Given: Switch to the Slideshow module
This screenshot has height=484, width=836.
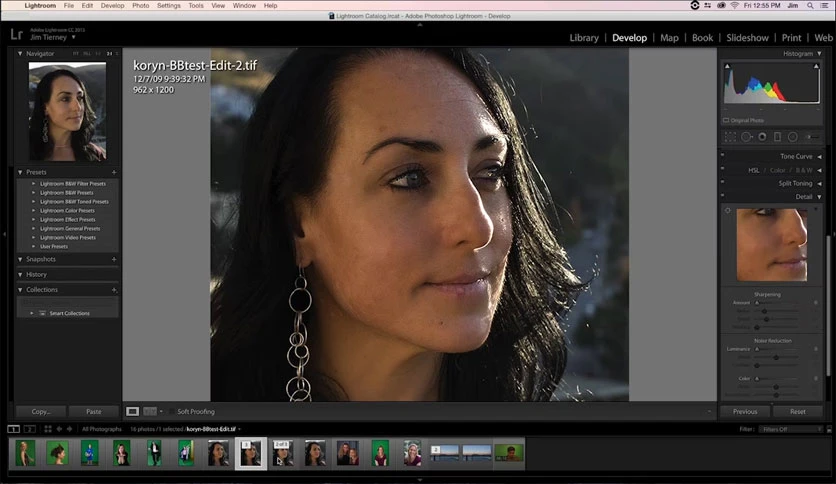Looking at the screenshot, I should tap(747, 38).
